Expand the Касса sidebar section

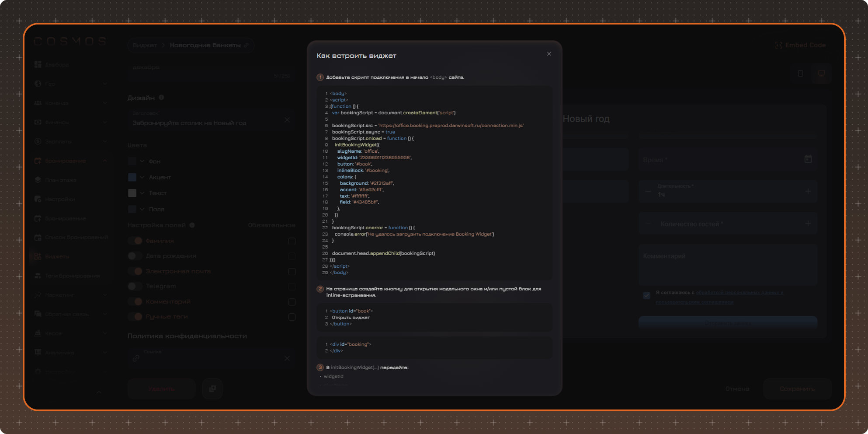click(105, 333)
